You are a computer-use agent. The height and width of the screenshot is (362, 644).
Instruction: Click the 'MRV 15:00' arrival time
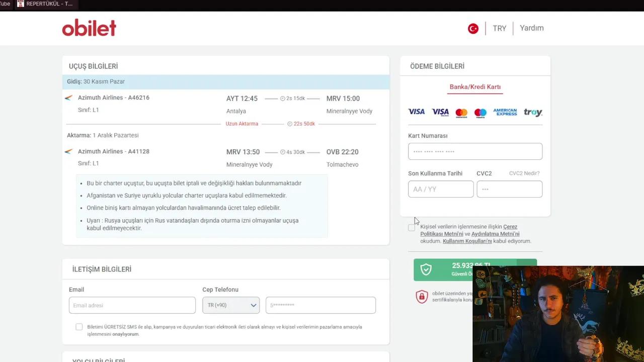[x=343, y=99]
